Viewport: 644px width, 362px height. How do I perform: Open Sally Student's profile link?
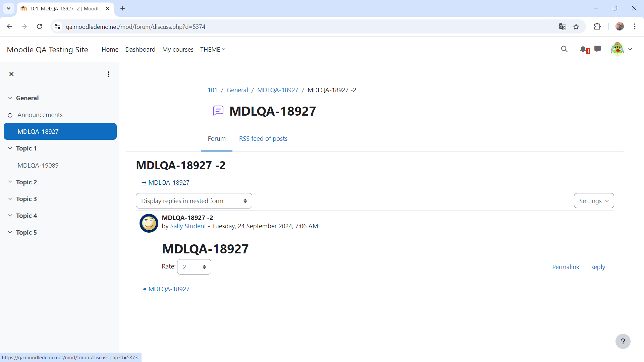[188, 226]
